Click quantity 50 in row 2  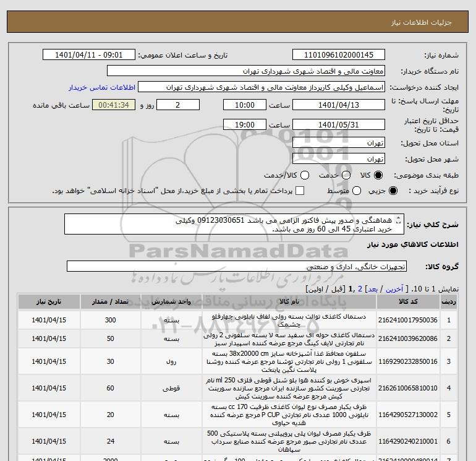coord(110,338)
